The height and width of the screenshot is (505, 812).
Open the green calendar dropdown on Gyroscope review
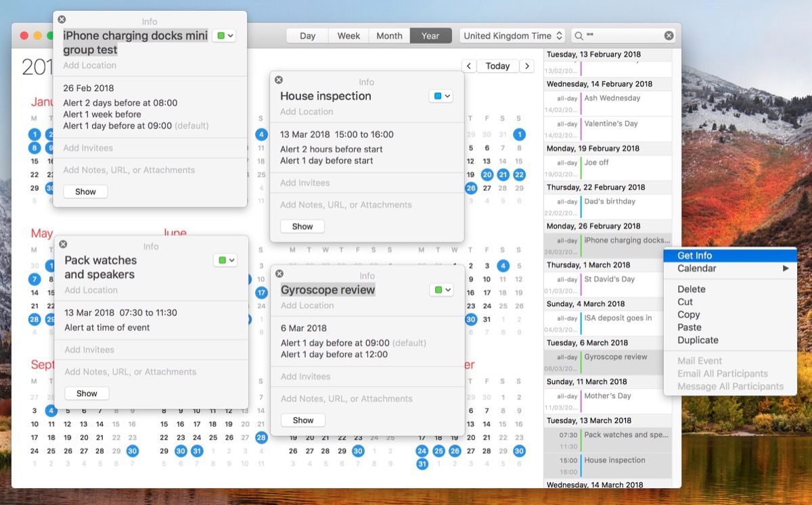coord(441,289)
